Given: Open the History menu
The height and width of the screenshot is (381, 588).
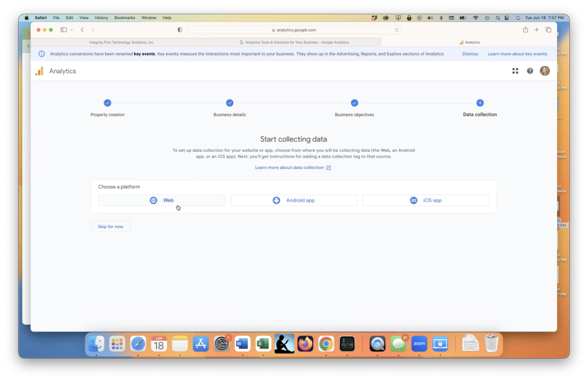Looking at the screenshot, I should [x=101, y=18].
